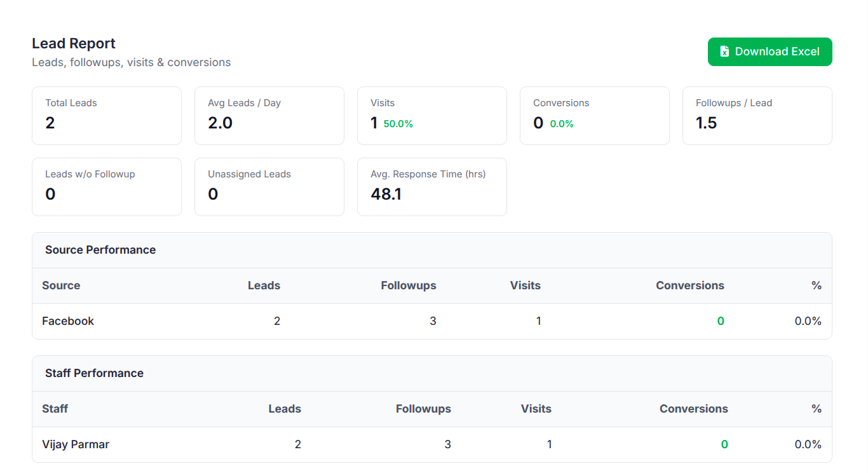
Task: Click Vijay Parmar visits value 1
Action: click(x=549, y=444)
